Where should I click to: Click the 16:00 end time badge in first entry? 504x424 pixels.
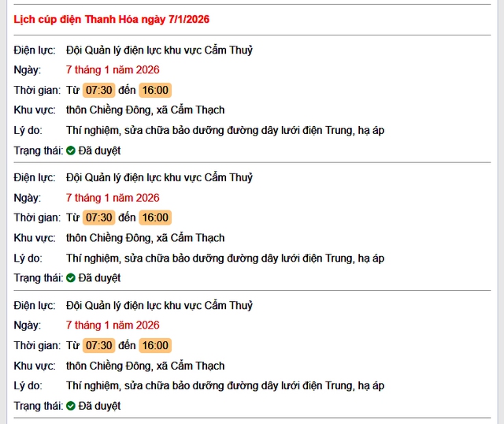155,90
